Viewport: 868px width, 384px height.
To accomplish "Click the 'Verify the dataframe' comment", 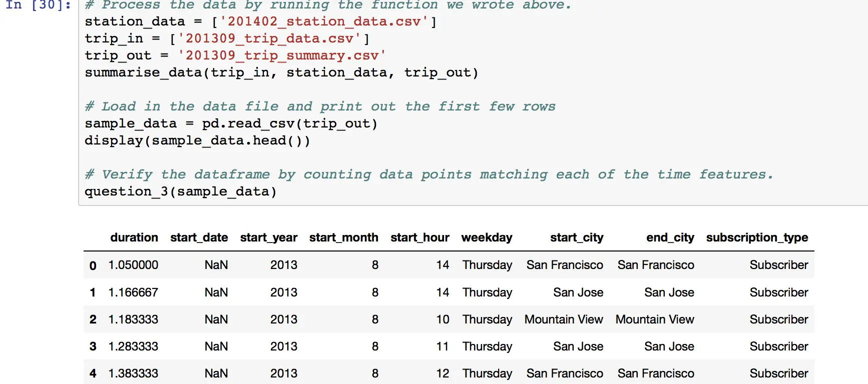I will tap(429, 174).
